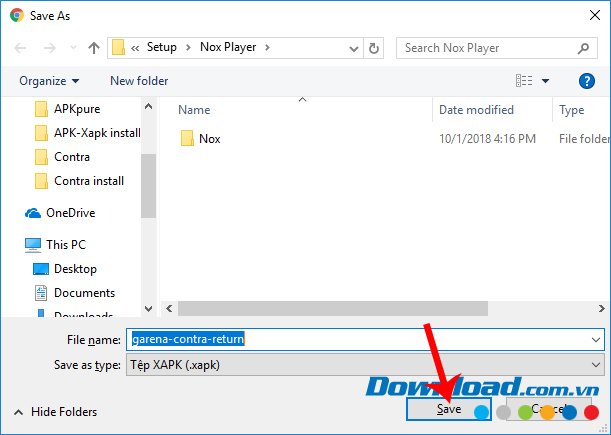Change the view layout icon
This screenshot has width=611, height=435.
pos(524,81)
